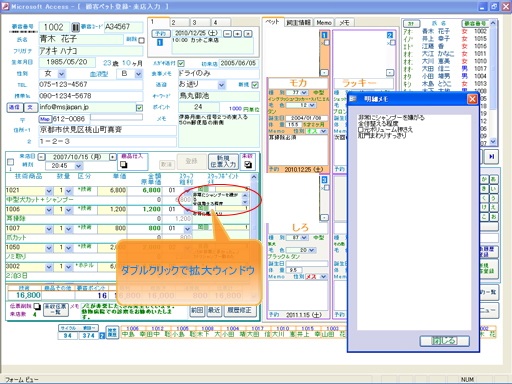Image resolution: width=512 pixels, height=384 pixels.
Task: Click the か kana index button
Action: pos(484,179)
